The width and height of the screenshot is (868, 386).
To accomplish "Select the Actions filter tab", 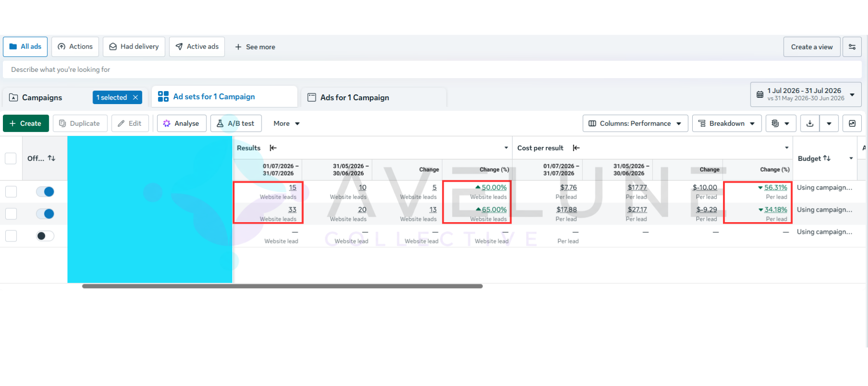I will click(x=75, y=47).
